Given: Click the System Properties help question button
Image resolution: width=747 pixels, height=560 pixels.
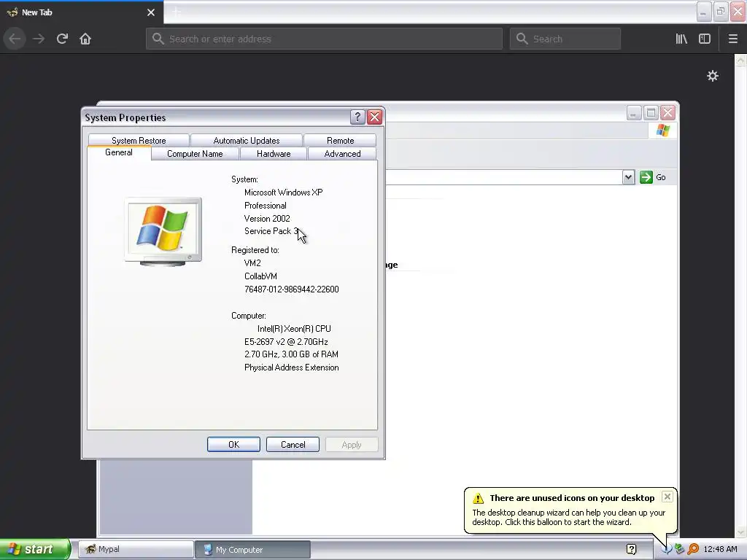Looking at the screenshot, I should 357,117.
